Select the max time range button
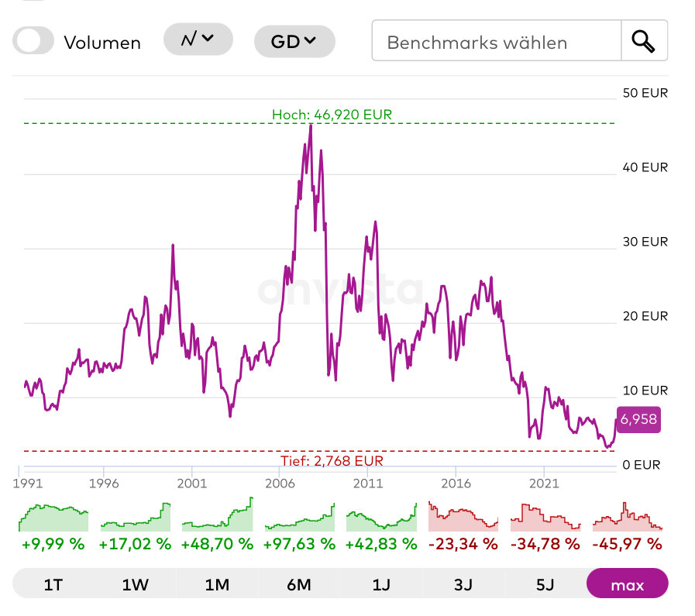Screen dimensions: 695x616 click(627, 584)
